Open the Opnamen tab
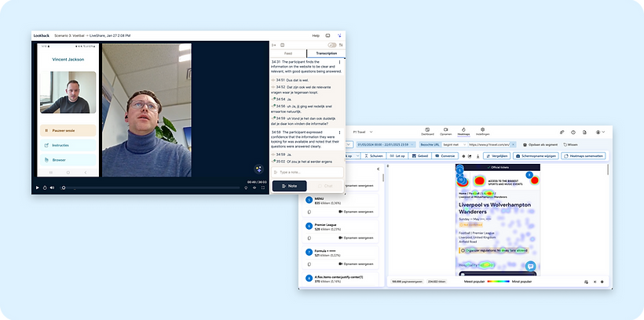644x320 pixels. point(445,132)
